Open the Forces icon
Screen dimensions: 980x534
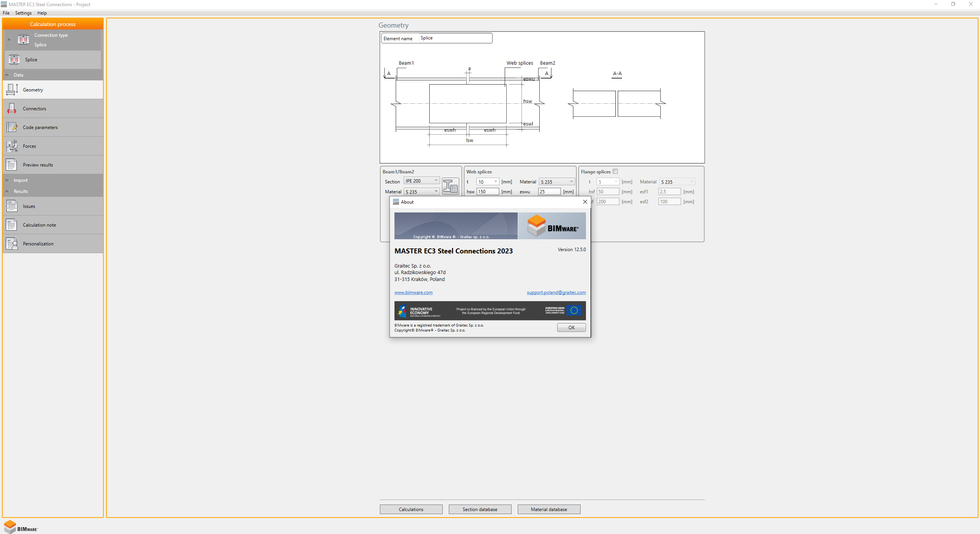click(x=12, y=146)
